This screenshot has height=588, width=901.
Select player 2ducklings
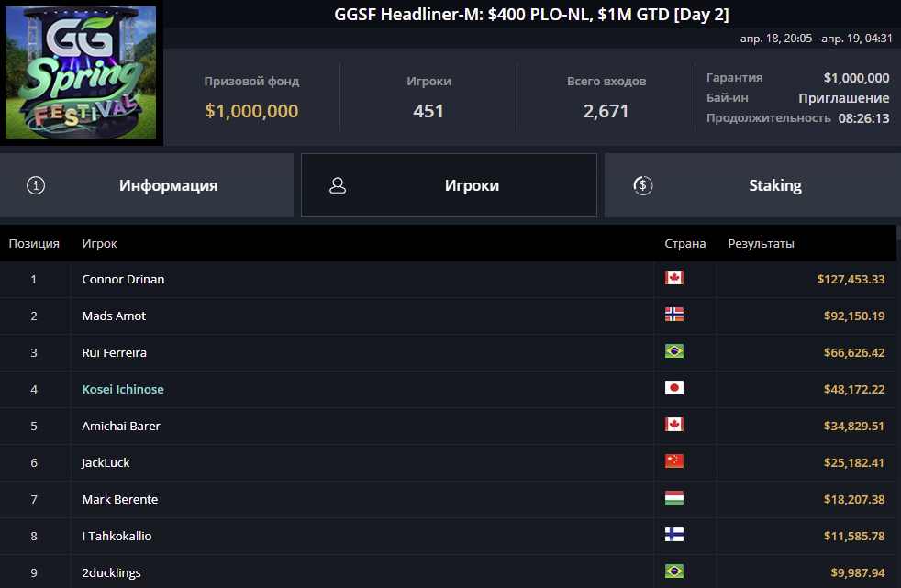point(111,573)
